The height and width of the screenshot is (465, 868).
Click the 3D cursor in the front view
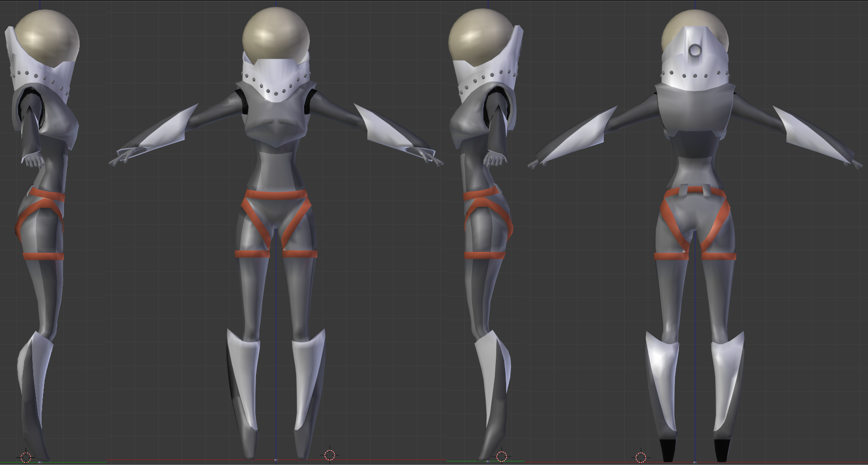point(330,455)
